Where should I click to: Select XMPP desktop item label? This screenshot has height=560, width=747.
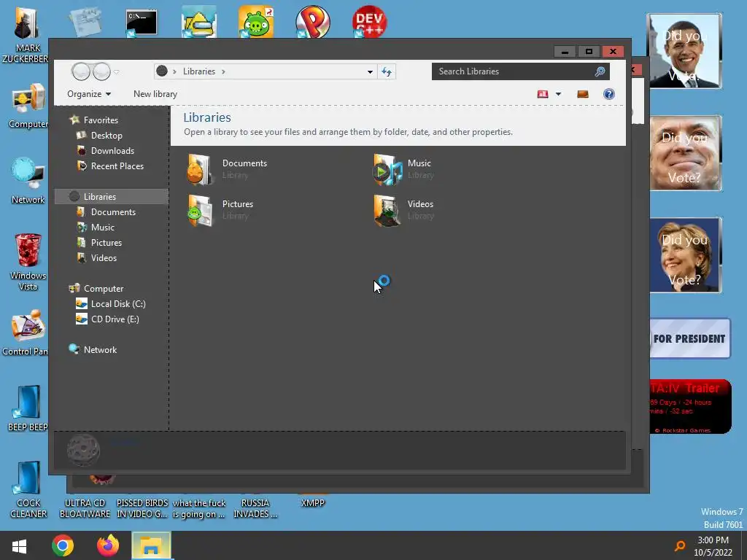[x=312, y=503]
